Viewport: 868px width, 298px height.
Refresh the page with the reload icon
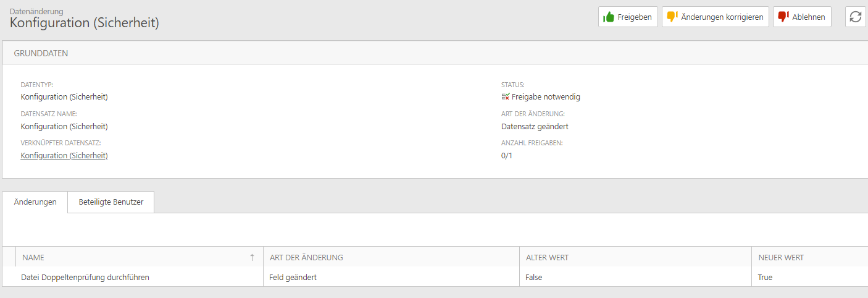tap(855, 17)
